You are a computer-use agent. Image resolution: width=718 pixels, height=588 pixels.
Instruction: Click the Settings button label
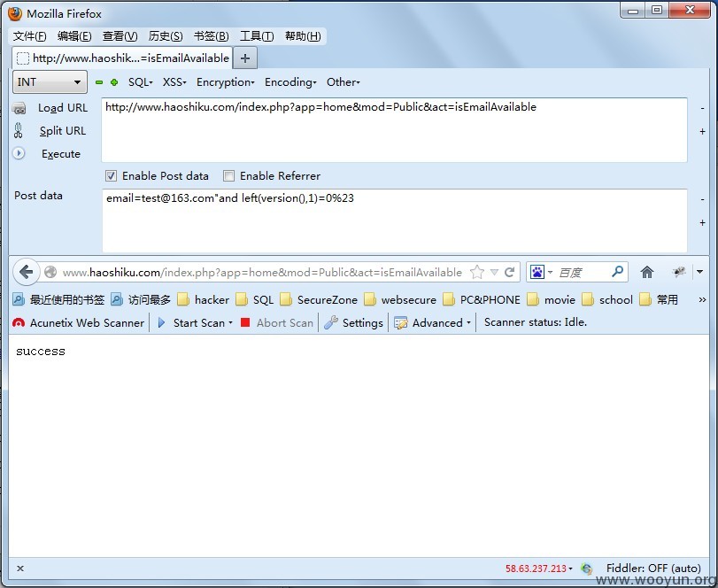point(363,323)
